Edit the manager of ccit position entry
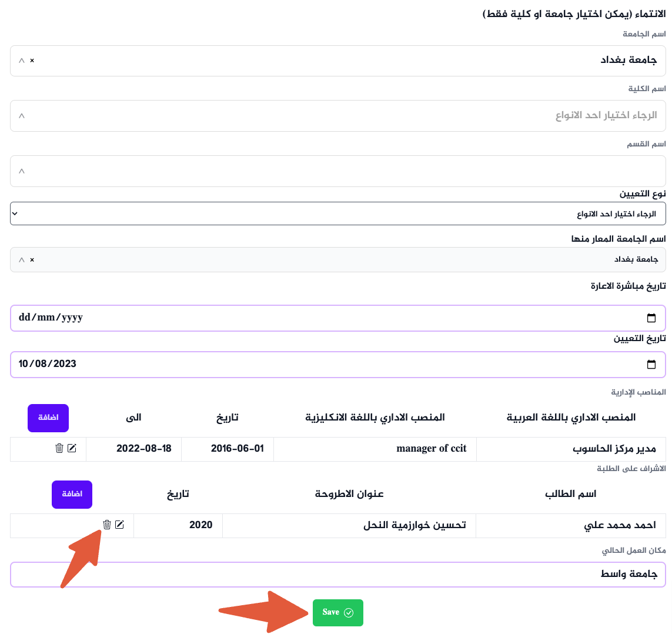This screenshot has height=644, width=672. (72, 448)
